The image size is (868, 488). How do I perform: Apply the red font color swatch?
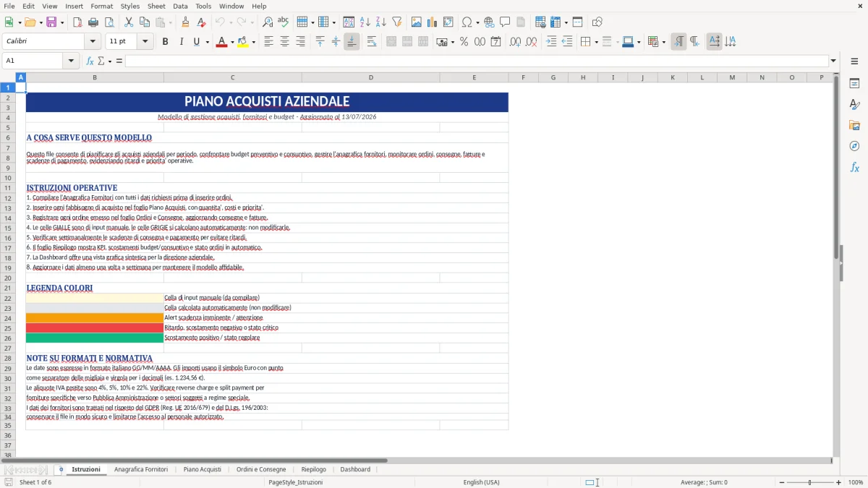[221, 42]
